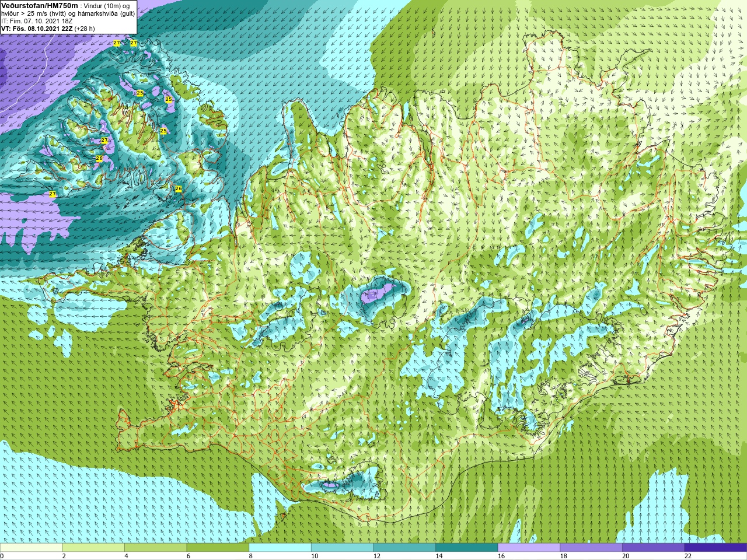This screenshot has height=560, width=747.
Task: Select the 6–8 m/s dark green swatch
Action: [218, 548]
